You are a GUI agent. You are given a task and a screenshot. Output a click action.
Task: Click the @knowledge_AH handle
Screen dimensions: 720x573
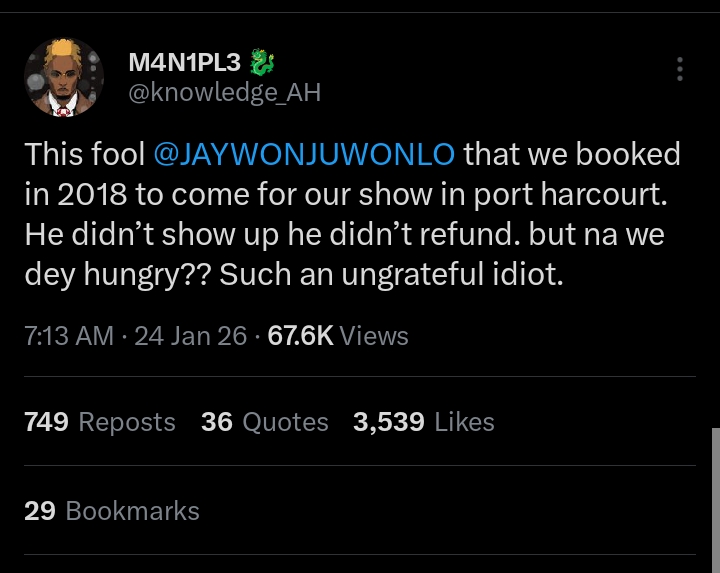(225, 93)
